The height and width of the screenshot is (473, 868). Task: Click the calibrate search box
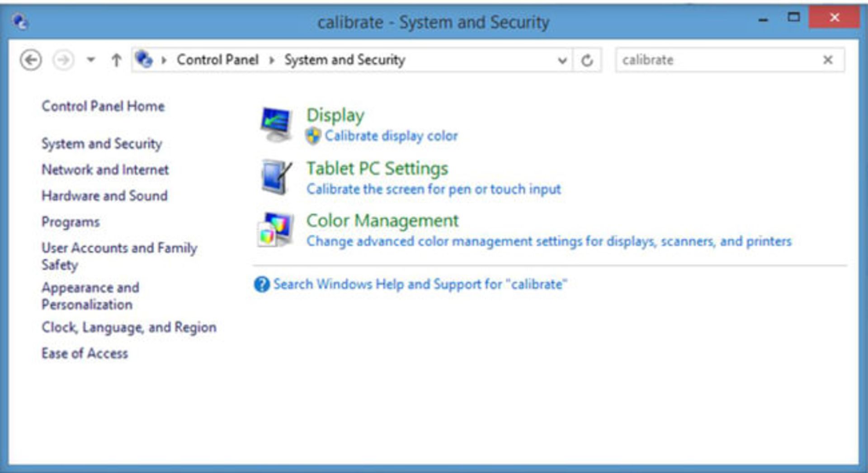pos(719,60)
